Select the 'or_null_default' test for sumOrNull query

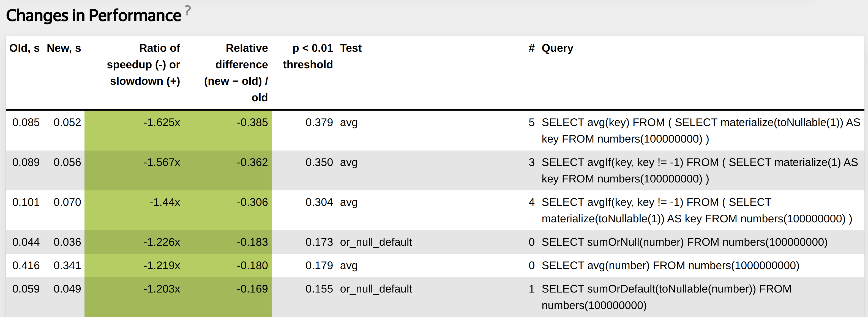pyautogui.click(x=376, y=242)
